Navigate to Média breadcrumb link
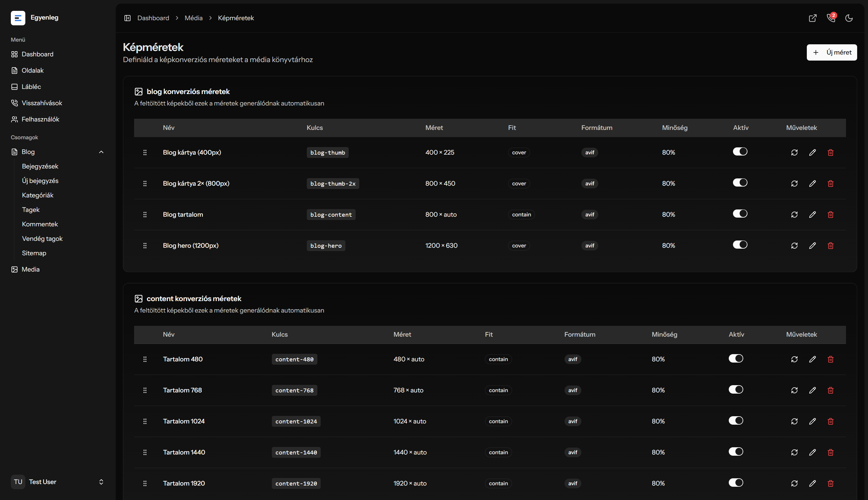The height and width of the screenshot is (500, 868). (194, 18)
